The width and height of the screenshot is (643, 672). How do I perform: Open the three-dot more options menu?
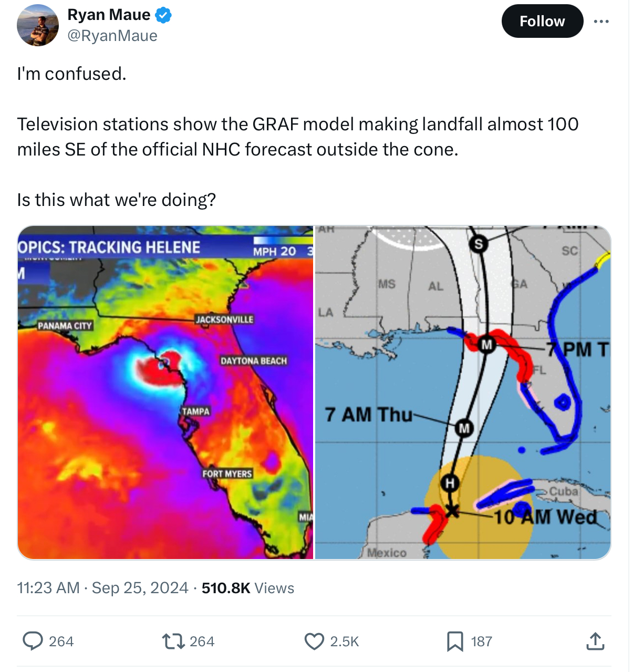click(x=601, y=21)
